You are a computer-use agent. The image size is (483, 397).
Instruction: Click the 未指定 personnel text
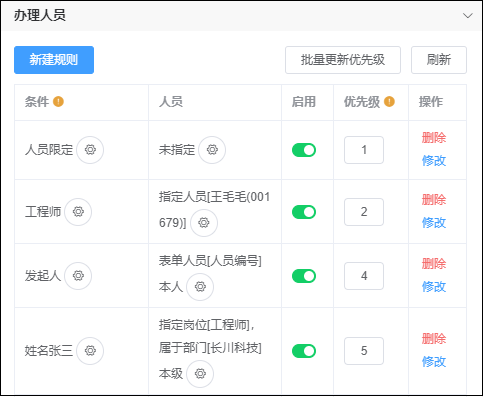[x=177, y=150]
